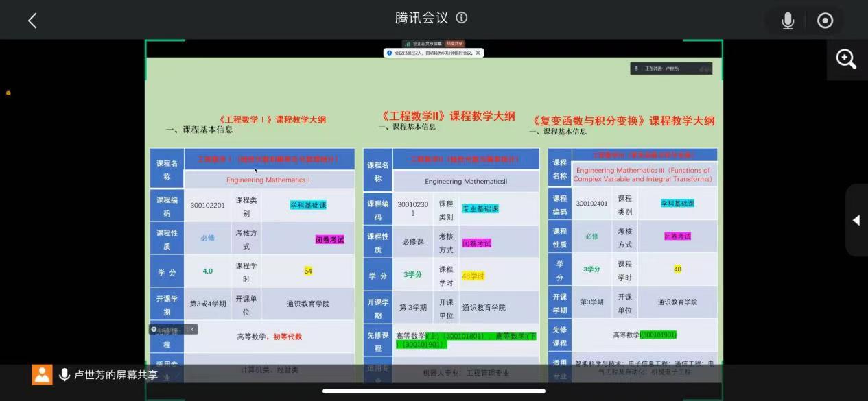Click the signal strength bars icon
The image size is (868, 401).
tap(407, 43)
